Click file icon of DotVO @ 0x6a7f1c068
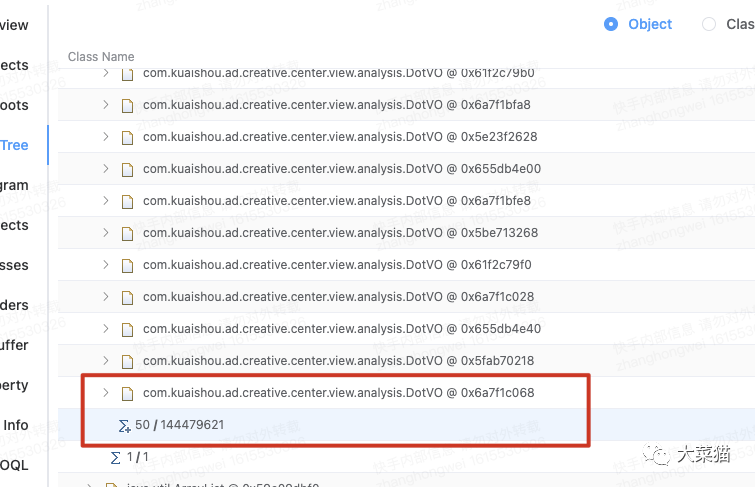 [x=127, y=394]
